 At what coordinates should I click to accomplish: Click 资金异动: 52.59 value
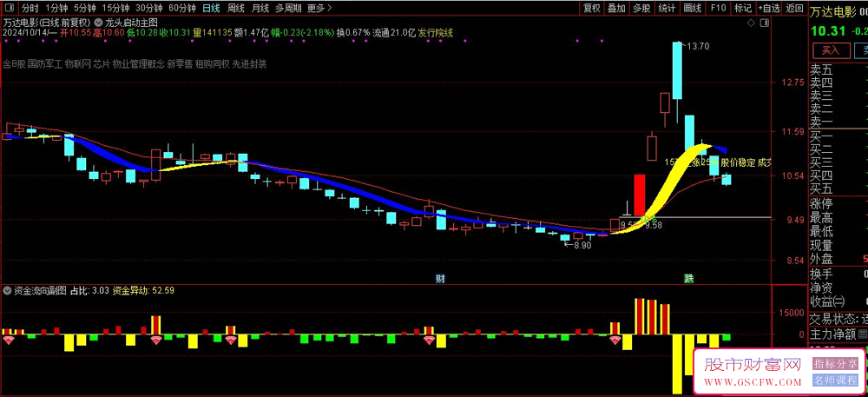(x=143, y=289)
